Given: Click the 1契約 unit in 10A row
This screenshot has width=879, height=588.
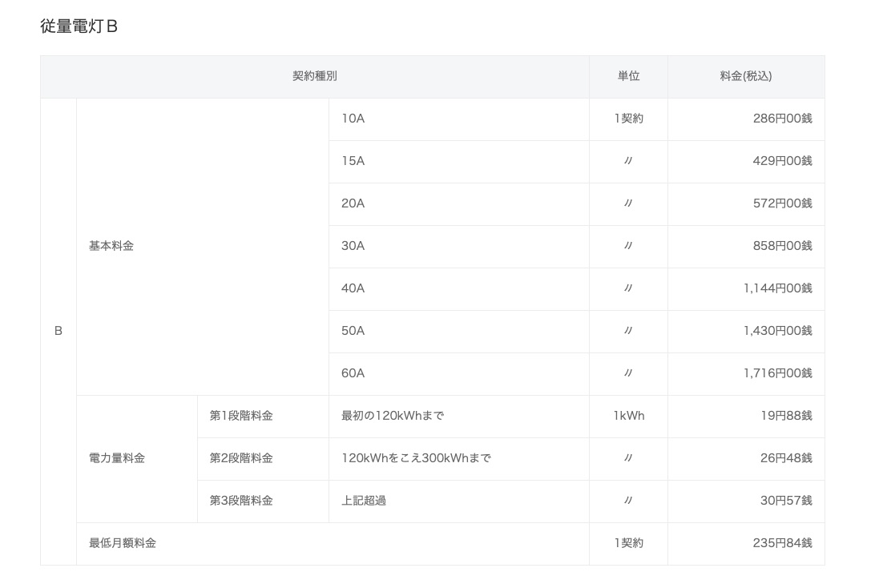Looking at the screenshot, I should pos(629,119).
